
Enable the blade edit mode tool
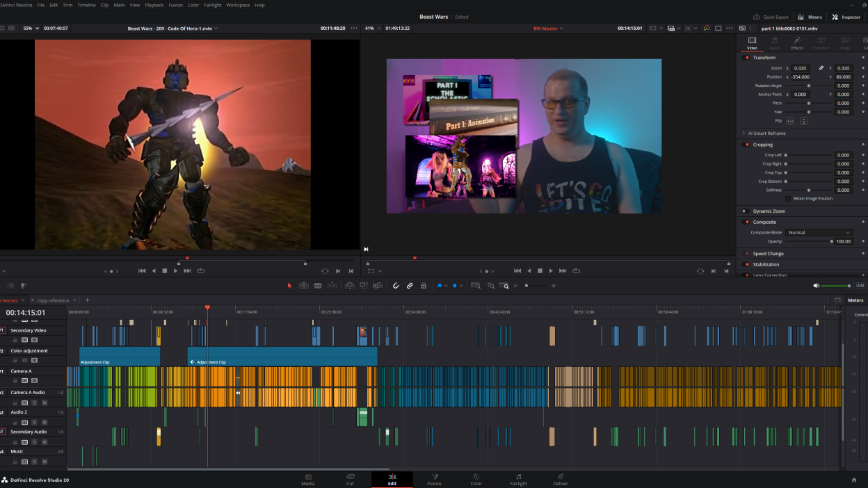(317, 285)
